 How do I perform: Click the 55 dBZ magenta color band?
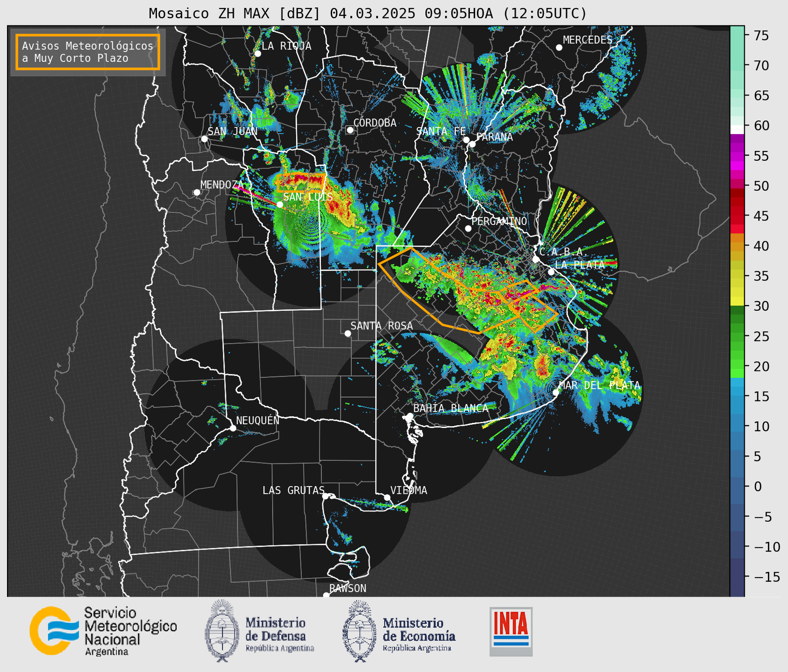(737, 156)
